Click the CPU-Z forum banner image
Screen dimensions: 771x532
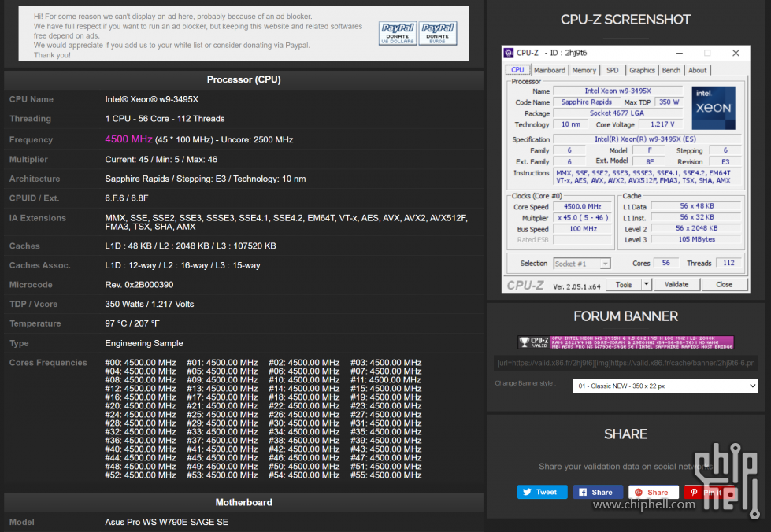(x=625, y=342)
